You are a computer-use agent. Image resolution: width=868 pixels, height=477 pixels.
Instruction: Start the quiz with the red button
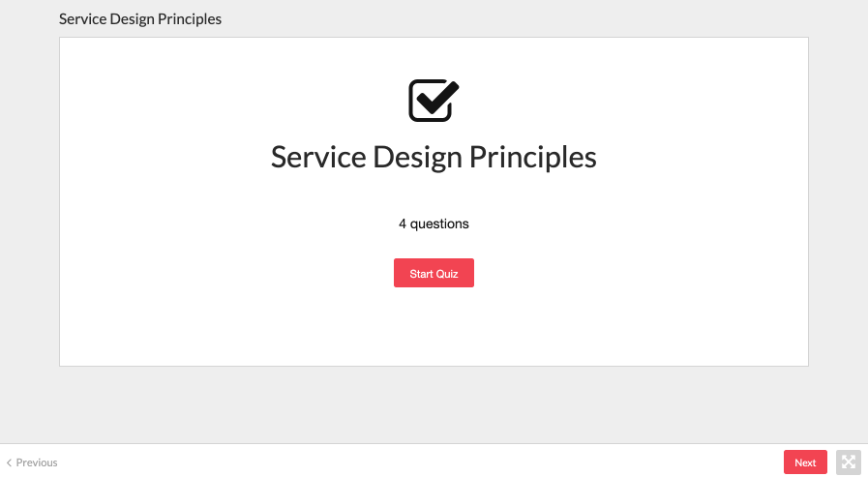(434, 273)
